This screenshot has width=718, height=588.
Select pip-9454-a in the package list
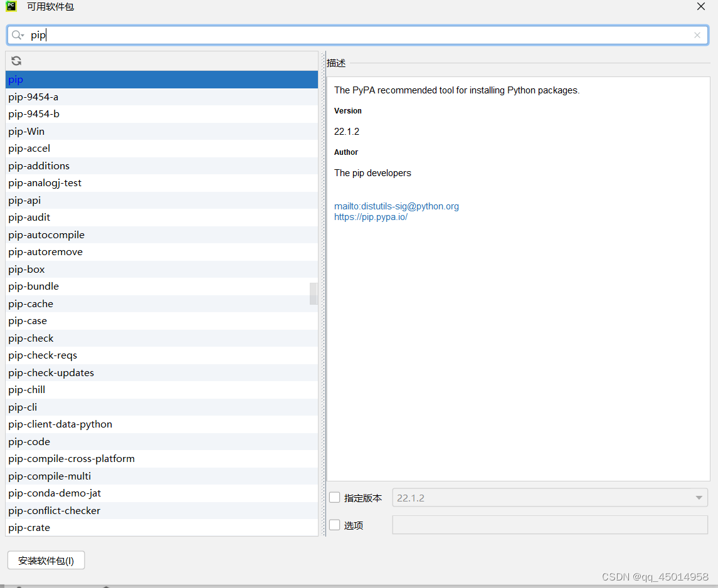point(162,97)
